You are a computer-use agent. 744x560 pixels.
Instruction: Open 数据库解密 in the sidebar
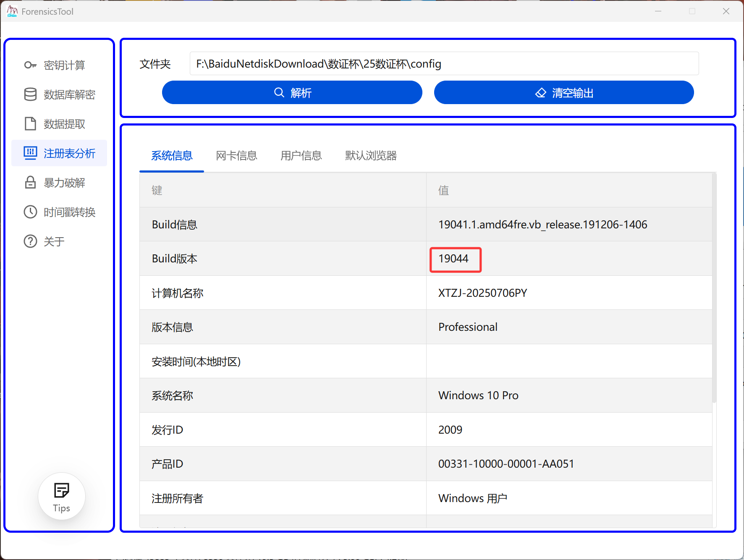[59, 94]
